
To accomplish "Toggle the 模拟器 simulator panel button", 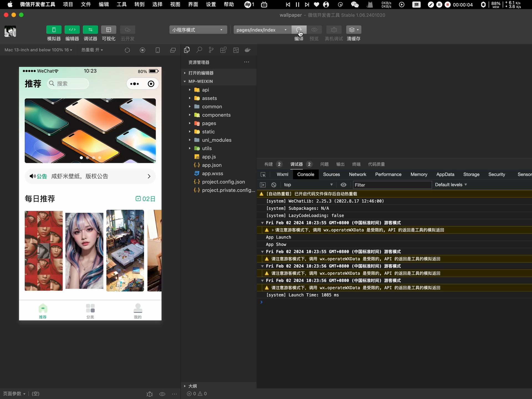I will [54, 30].
